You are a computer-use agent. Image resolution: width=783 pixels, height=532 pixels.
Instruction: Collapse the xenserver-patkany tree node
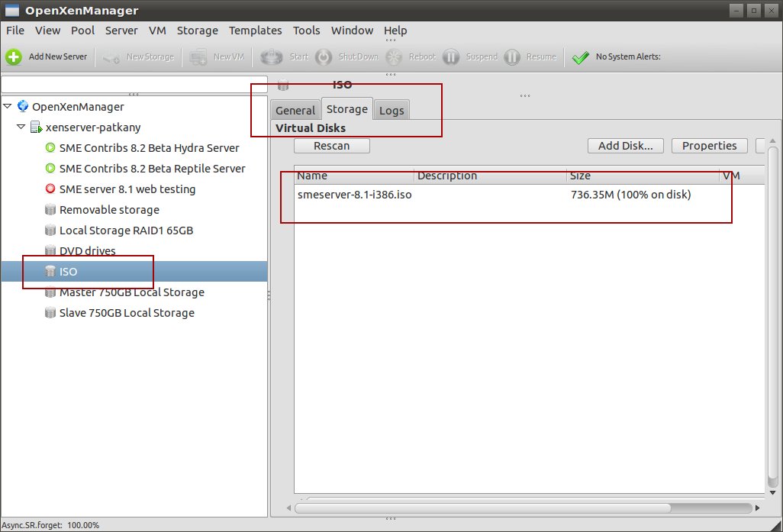click(x=21, y=127)
